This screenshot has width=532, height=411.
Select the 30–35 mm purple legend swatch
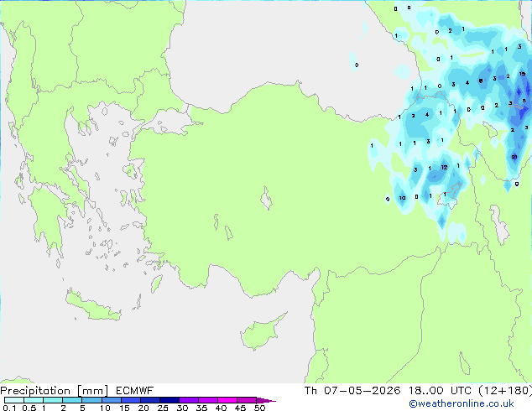click(188, 400)
